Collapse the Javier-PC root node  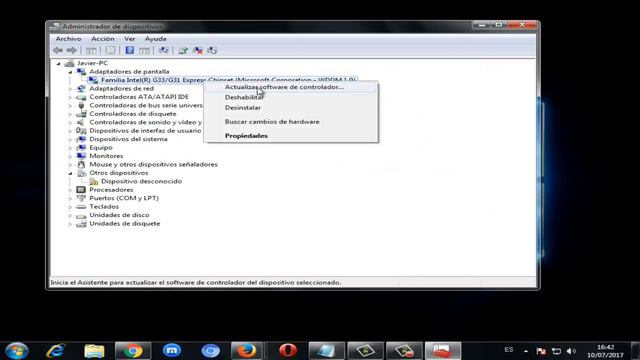click(x=58, y=63)
